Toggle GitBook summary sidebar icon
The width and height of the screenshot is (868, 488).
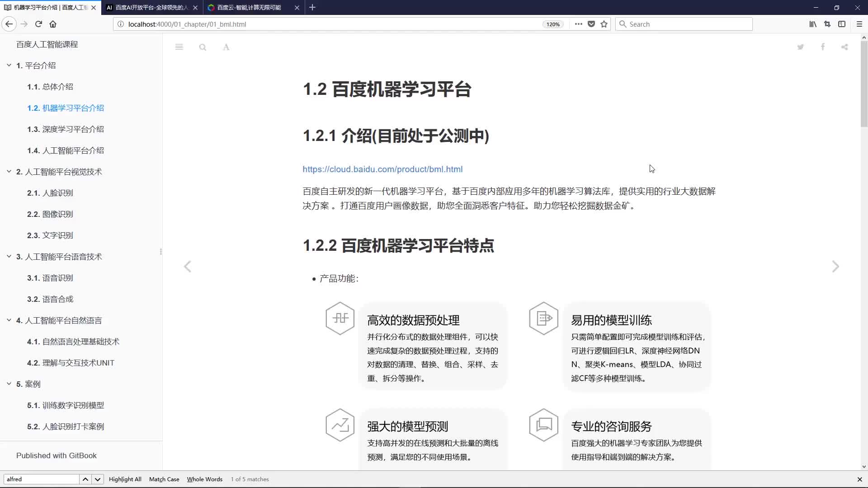click(x=179, y=47)
